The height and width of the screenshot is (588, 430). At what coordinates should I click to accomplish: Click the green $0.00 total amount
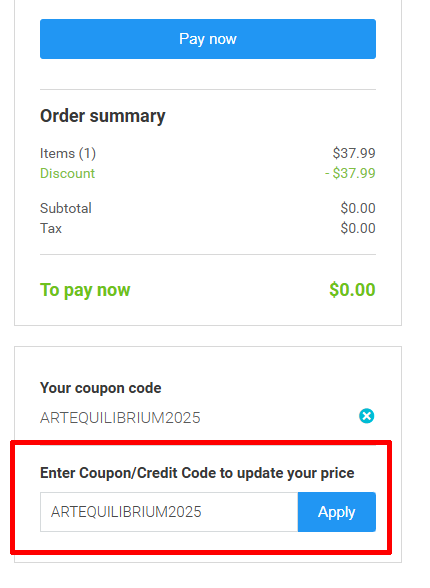(352, 290)
